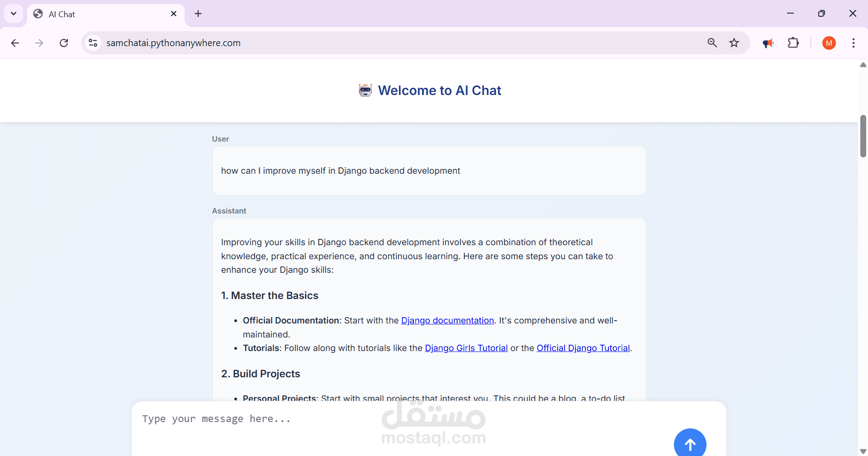Click the megaphone extension icon

[768, 43]
